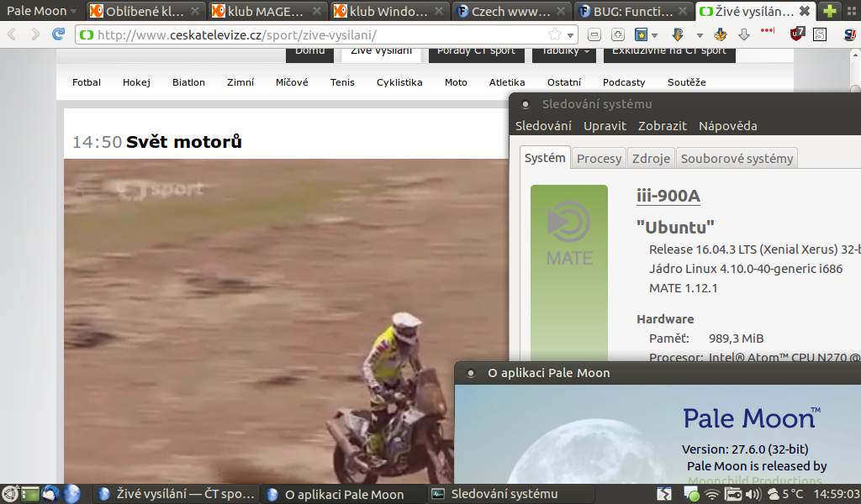
Task: Open the Ostatní category link
Action: click(x=564, y=82)
